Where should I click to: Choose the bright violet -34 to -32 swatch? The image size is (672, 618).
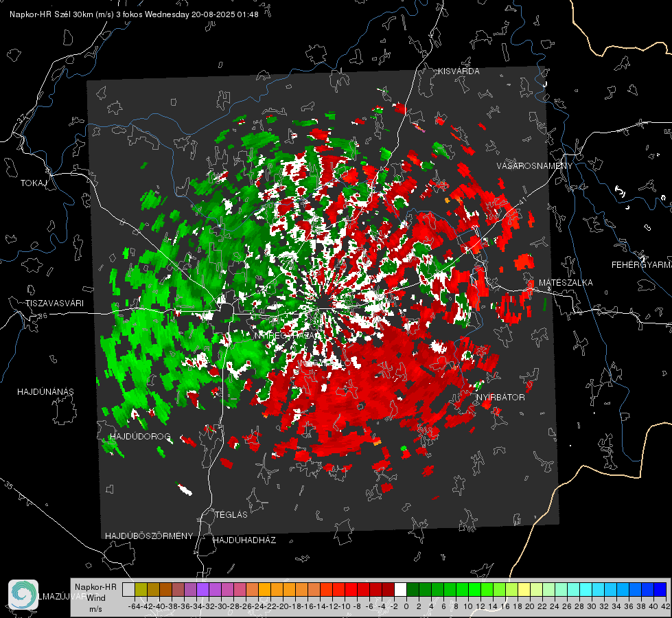(202, 590)
